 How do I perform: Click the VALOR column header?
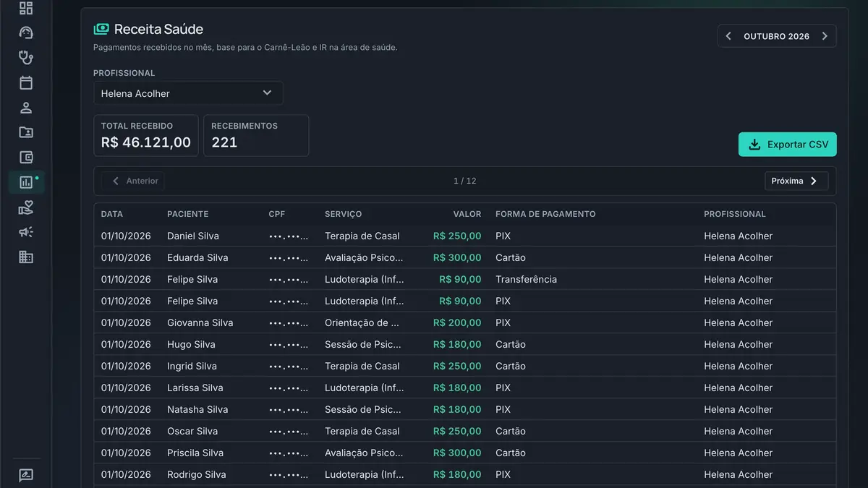point(467,214)
